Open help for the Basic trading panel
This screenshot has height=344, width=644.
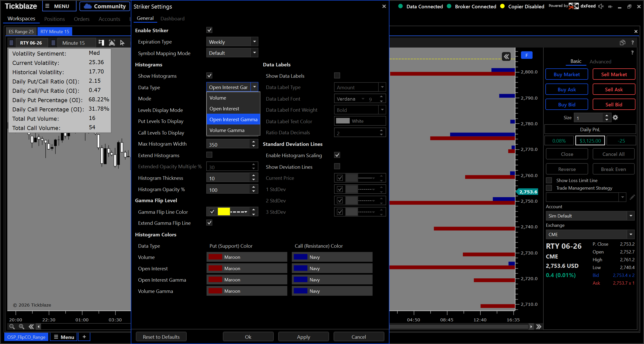tap(632, 53)
